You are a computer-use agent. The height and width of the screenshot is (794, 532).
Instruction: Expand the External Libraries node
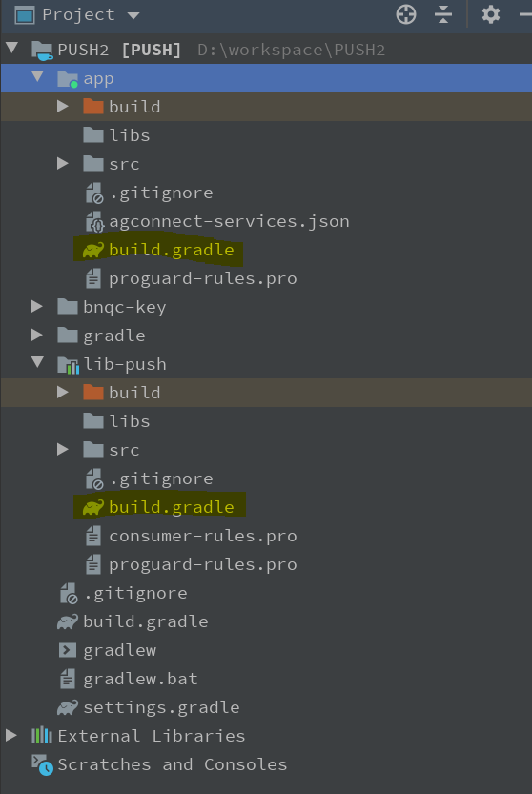pyautogui.click(x=11, y=735)
